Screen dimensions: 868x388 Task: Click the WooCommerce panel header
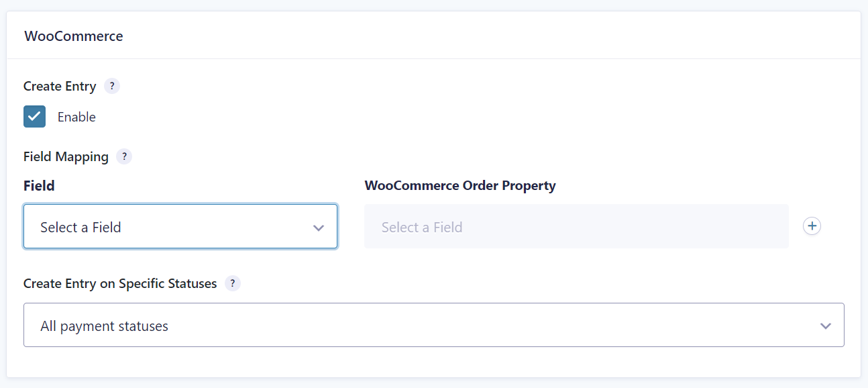point(73,36)
